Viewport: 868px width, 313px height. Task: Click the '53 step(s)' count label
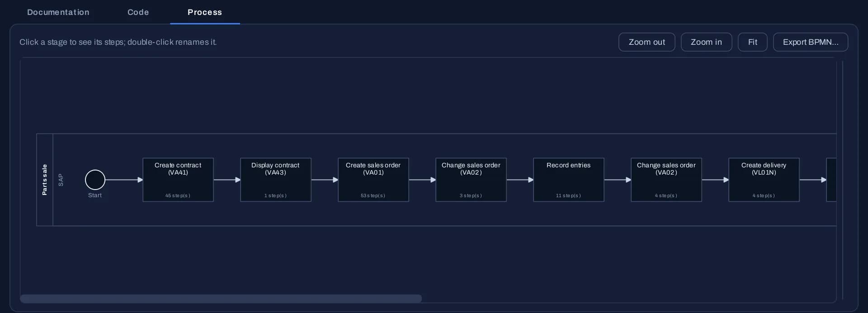(x=373, y=195)
